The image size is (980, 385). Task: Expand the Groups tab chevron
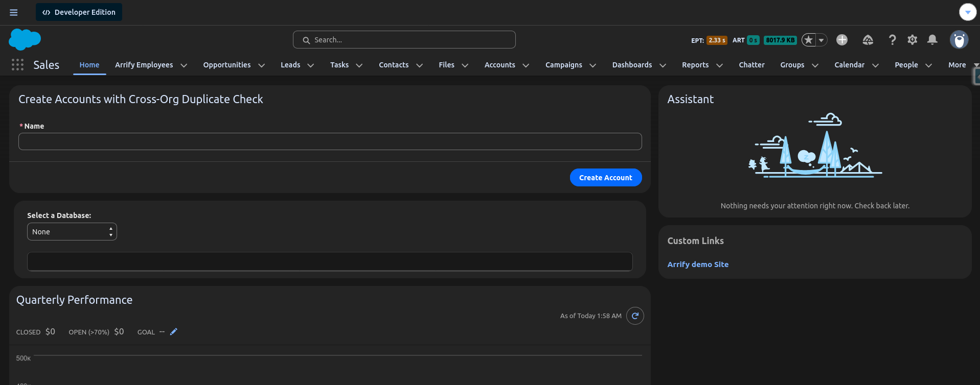815,65
